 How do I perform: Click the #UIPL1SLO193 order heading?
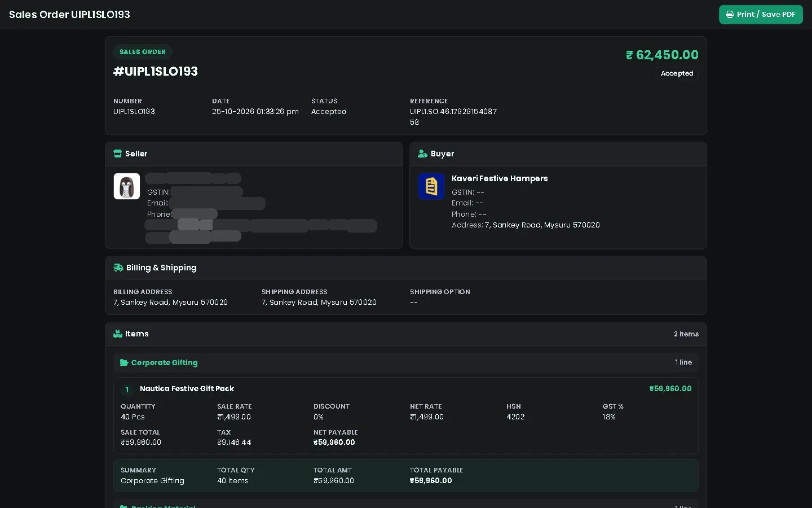[156, 71]
